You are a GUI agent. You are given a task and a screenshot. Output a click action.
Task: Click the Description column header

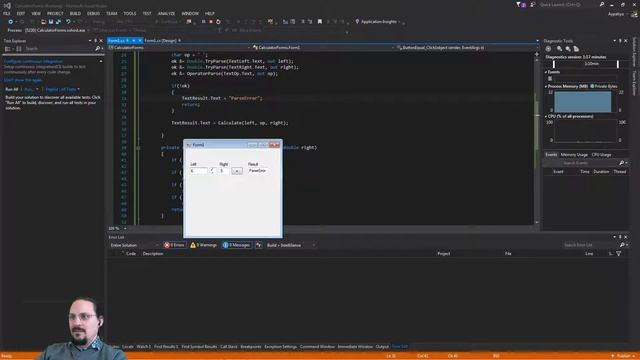(153, 253)
